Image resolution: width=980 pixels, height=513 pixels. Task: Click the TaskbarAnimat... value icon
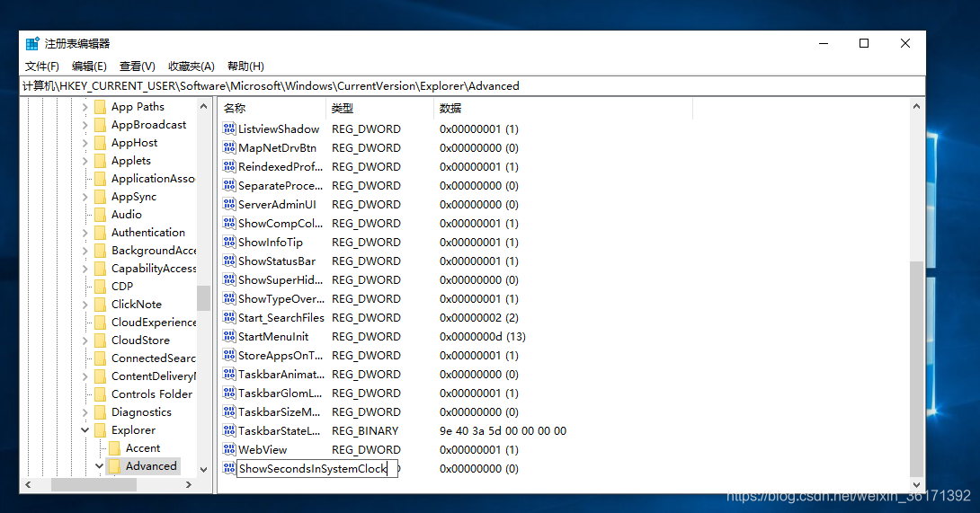coord(228,374)
